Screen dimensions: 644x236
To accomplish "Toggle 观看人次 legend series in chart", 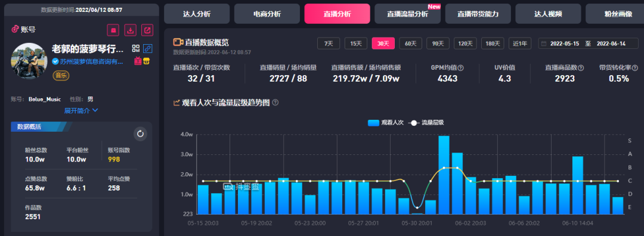I will [x=386, y=122].
